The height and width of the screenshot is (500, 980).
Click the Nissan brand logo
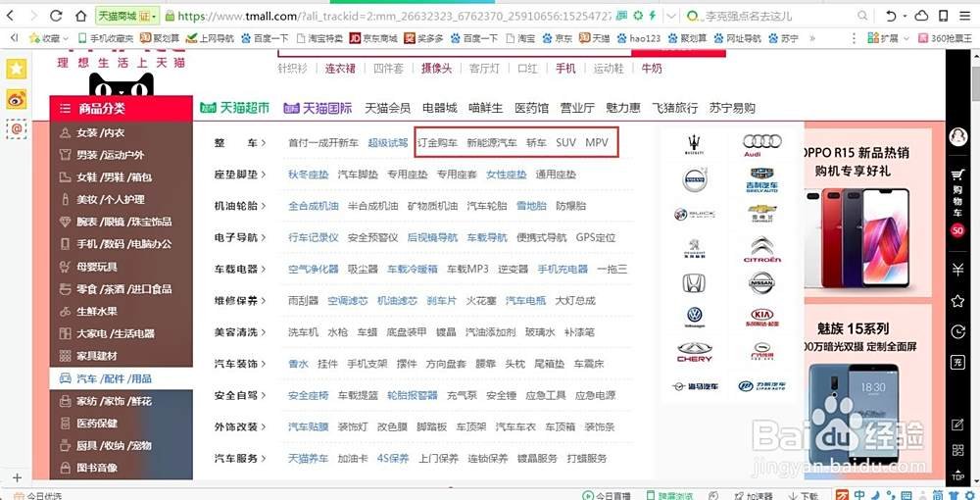click(x=761, y=282)
